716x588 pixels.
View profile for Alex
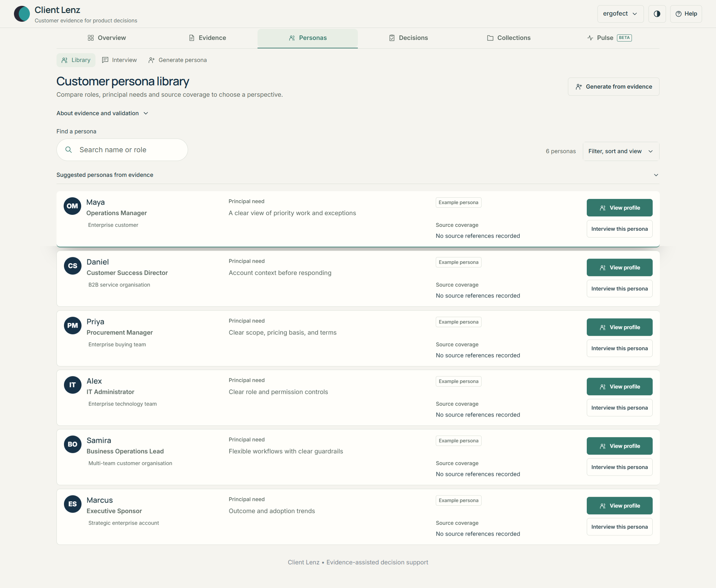click(x=620, y=387)
